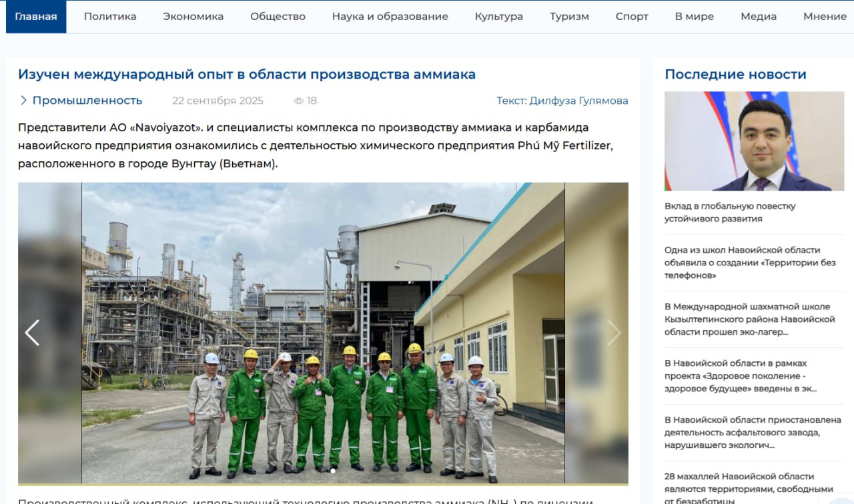Image resolution: width=854 pixels, height=504 pixels.
Task: Click the factory workers group photo
Action: click(x=323, y=333)
